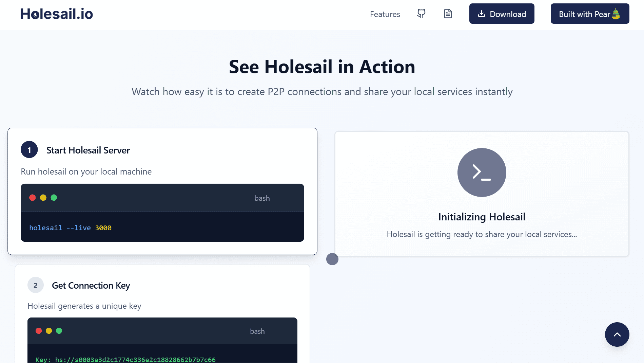
Task: Click the Holesail.io logo
Action: pos(57,14)
